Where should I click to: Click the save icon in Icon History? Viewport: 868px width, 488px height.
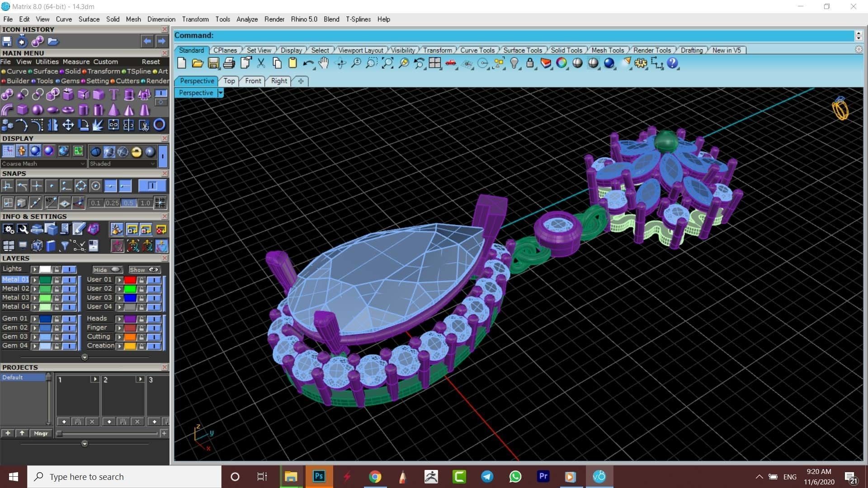tap(7, 42)
